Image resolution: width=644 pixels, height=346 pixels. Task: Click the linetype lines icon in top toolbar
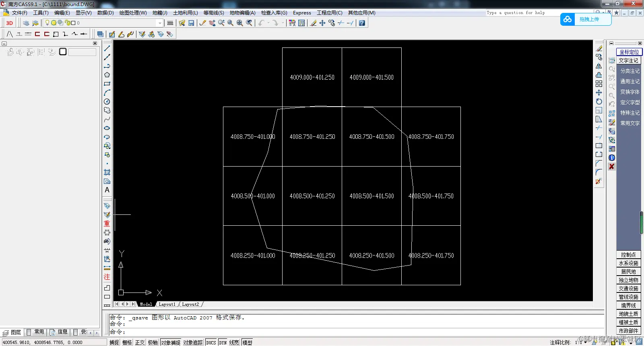tap(170, 23)
